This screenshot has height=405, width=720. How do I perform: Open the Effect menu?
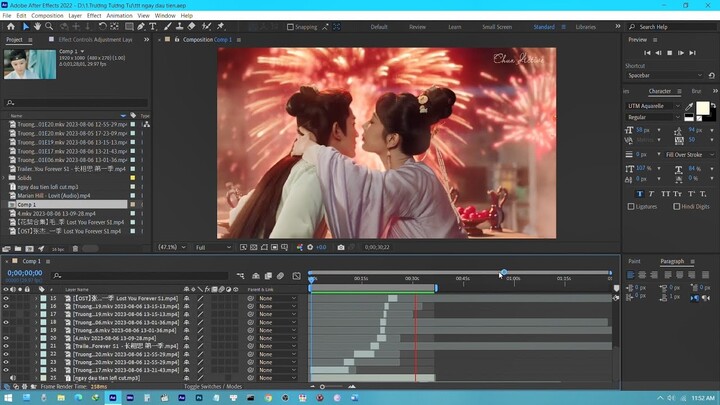click(x=94, y=16)
